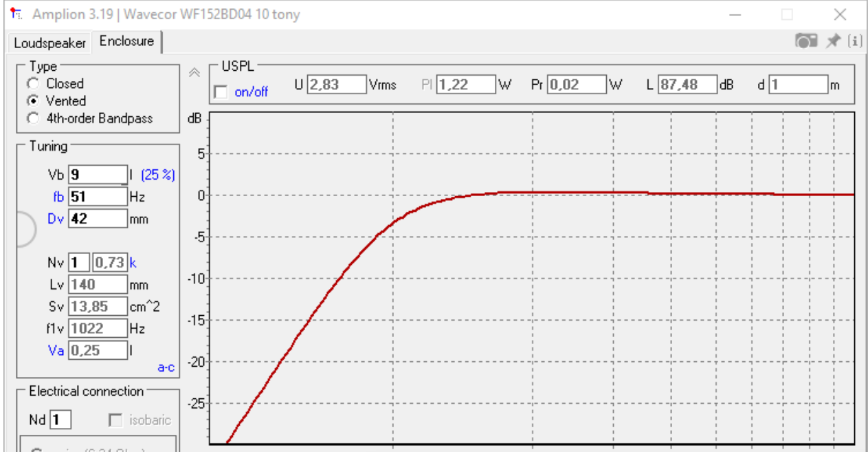The width and height of the screenshot is (868, 452).
Task: Click the U voltage field showing 2,83
Action: [x=335, y=84]
